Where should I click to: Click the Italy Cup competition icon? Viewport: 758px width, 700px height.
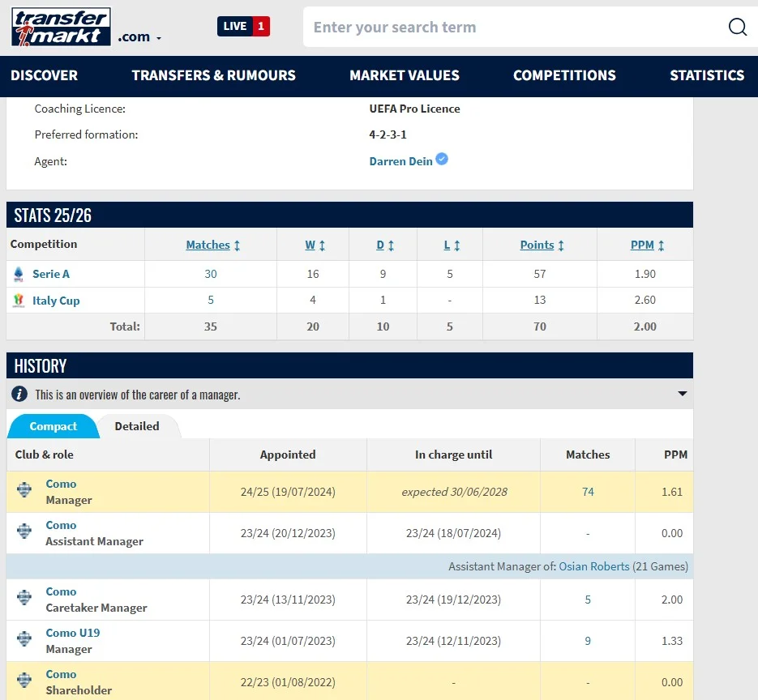point(19,301)
